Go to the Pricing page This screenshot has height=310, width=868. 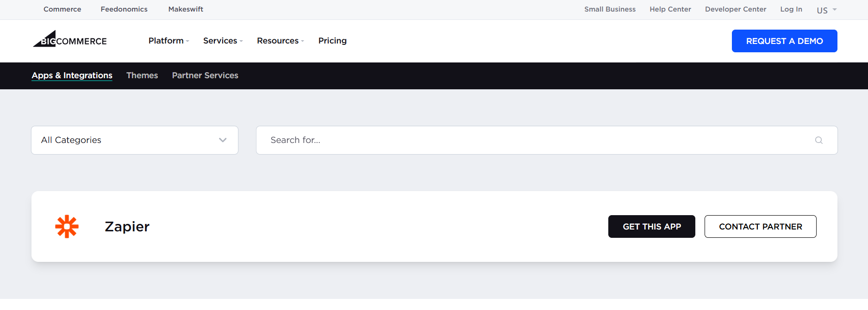[x=332, y=41]
